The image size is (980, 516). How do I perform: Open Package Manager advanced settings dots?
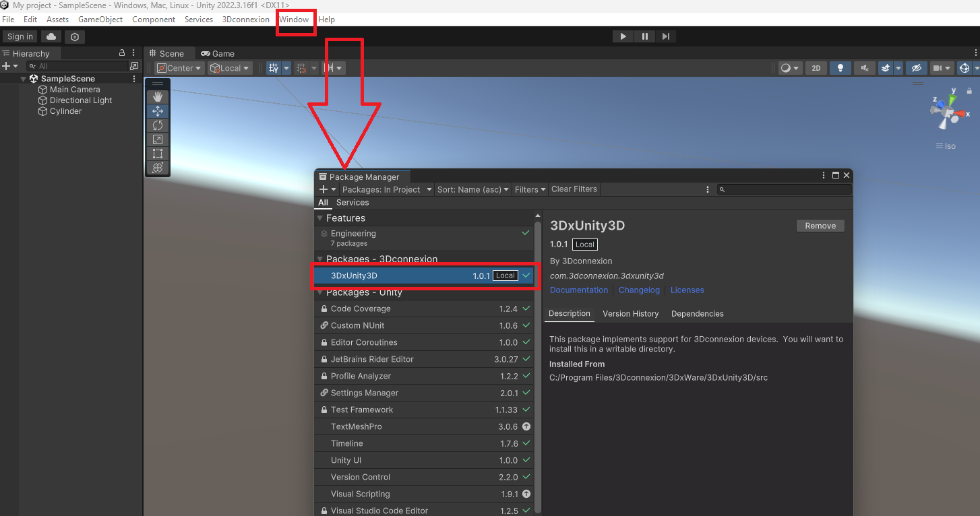(707, 189)
